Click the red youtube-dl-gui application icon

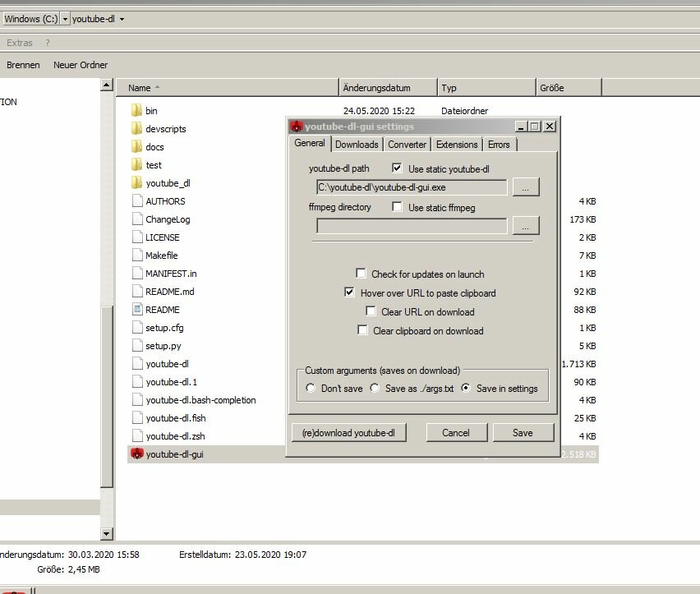pyautogui.click(x=137, y=454)
